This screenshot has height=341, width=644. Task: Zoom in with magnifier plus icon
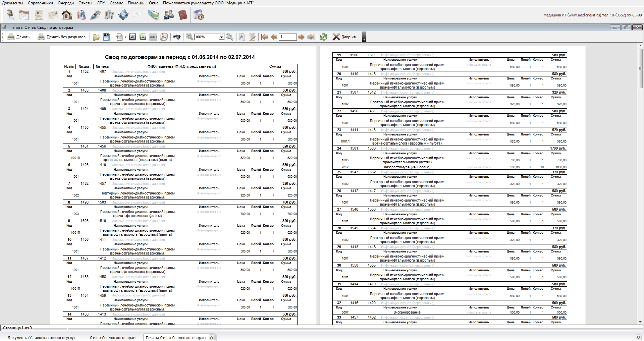pyautogui.click(x=190, y=37)
